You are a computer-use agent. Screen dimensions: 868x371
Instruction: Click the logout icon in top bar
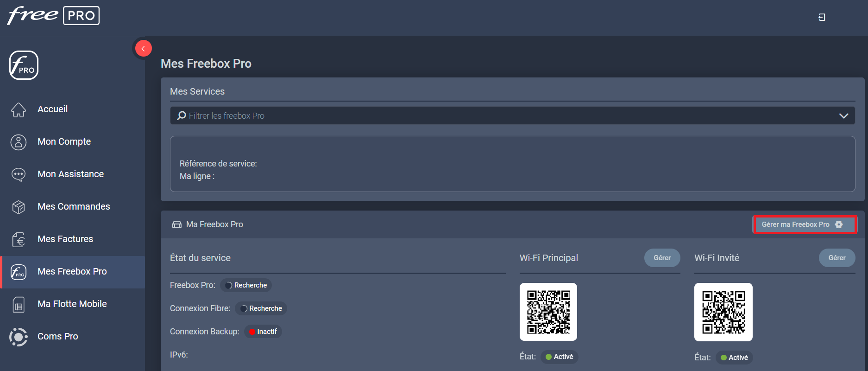pyautogui.click(x=822, y=17)
